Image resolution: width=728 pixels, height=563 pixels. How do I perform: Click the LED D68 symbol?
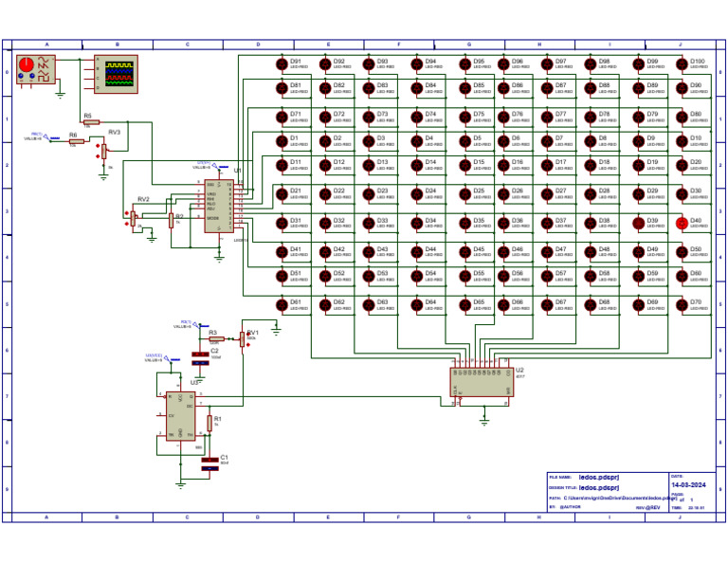click(591, 305)
